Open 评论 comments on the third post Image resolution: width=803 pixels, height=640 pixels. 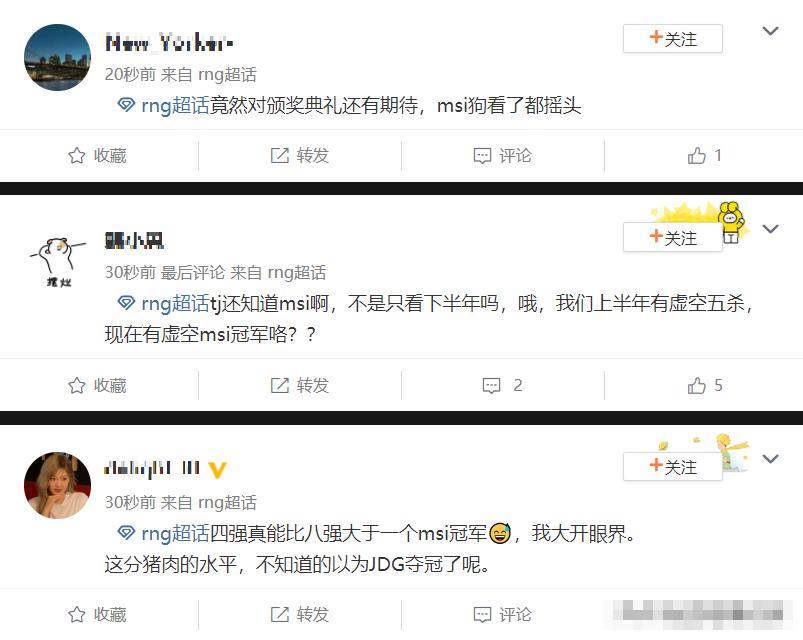point(502,614)
